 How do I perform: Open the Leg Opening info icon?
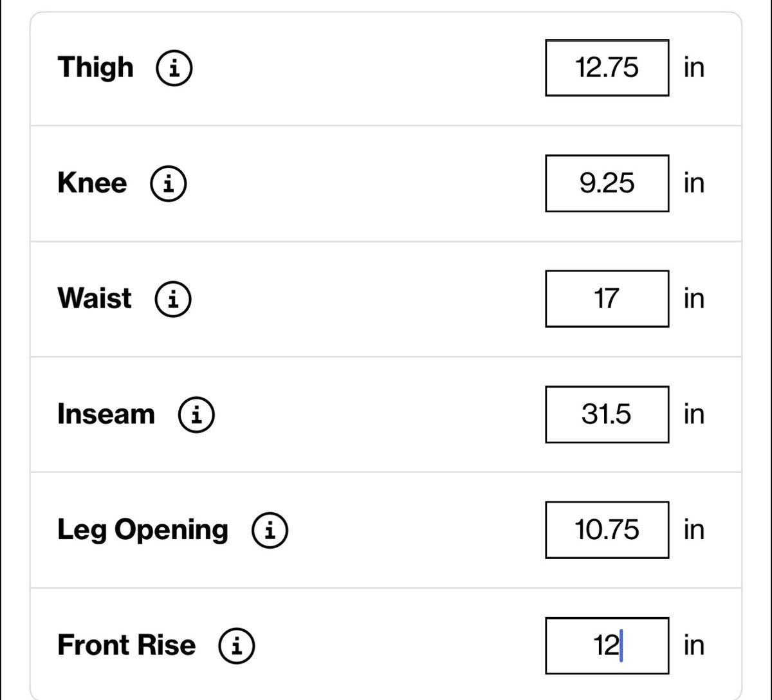pyautogui.click(x=270, y=530)
